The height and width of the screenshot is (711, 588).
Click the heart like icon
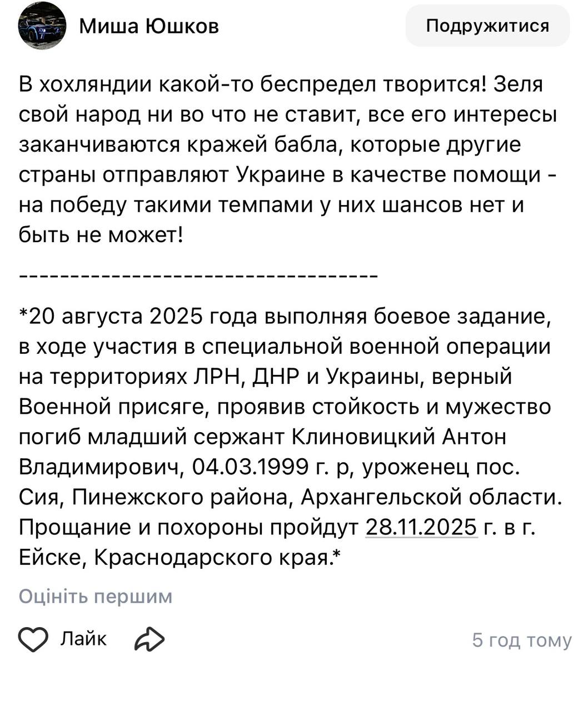tap(33, 639)
